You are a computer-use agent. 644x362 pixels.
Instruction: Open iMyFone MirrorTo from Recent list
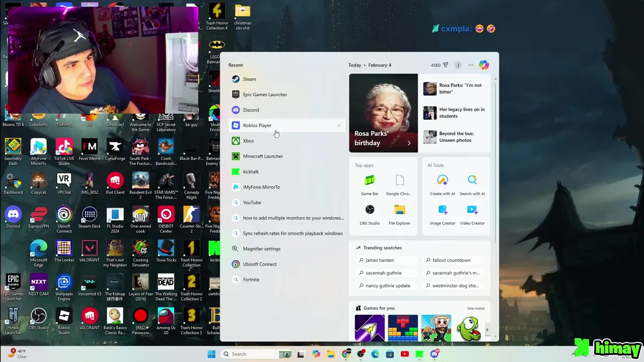[x=287, y=187]
